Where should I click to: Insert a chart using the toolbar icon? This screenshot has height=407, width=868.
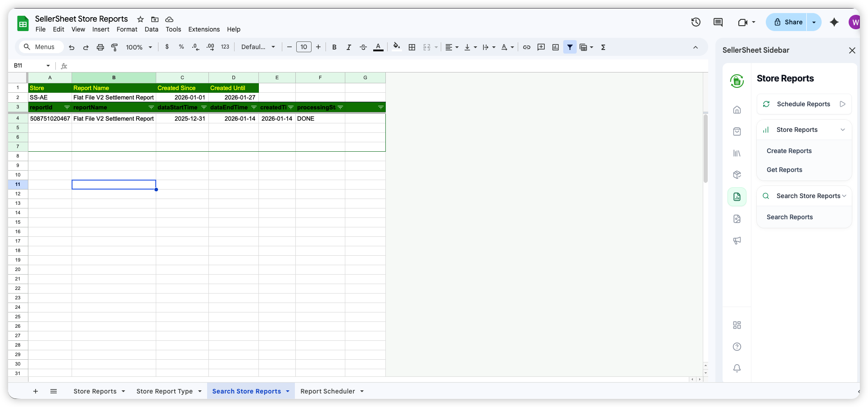tap(556, 47)
